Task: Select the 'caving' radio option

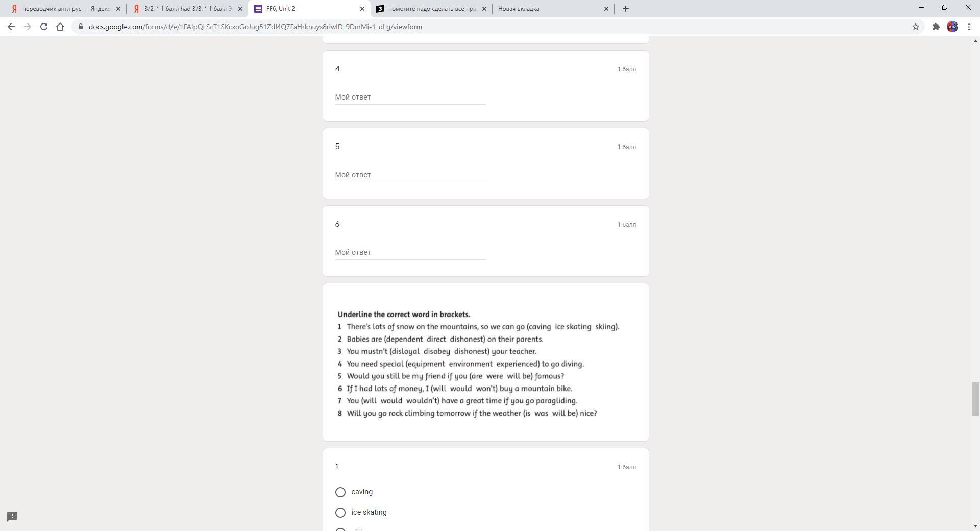Action: pos(340,492)
